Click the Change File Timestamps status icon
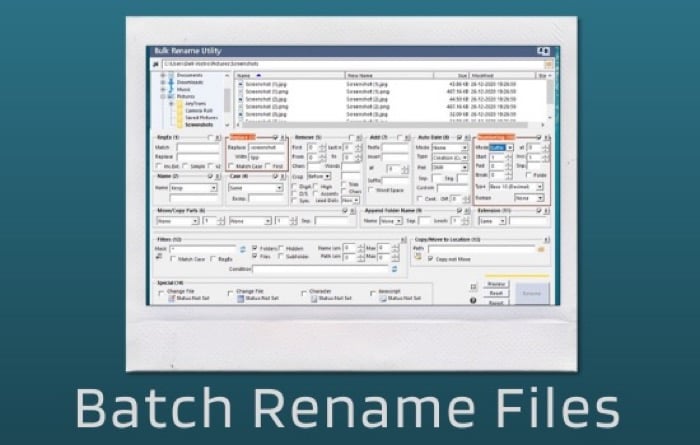The image size is (700, 445). [241, 299]
